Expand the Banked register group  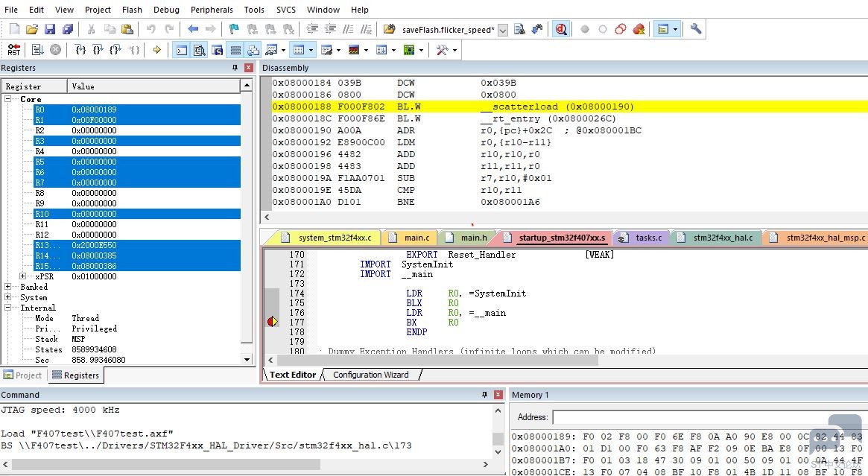[8, 287]
